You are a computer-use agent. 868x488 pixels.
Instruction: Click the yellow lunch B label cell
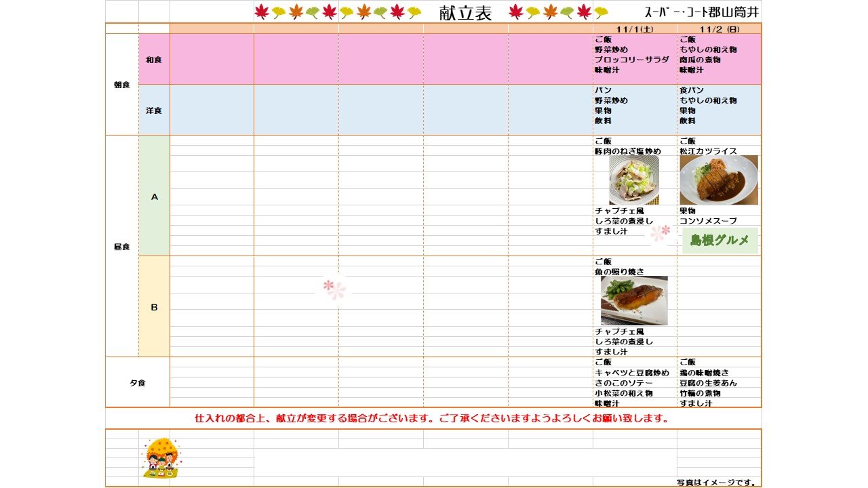[x=154, y=307]
